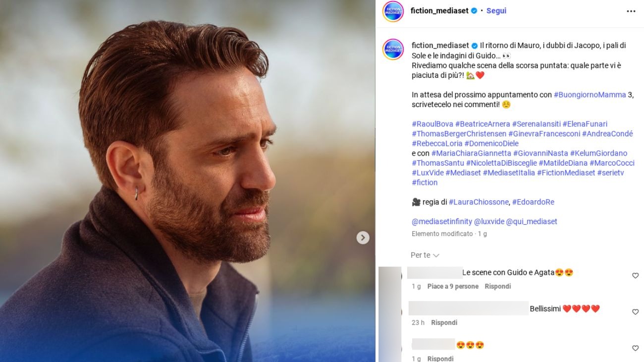The image size is (644, 362).
Task: Open the @mediasetinfinity mention
Action: pos(441,222)
